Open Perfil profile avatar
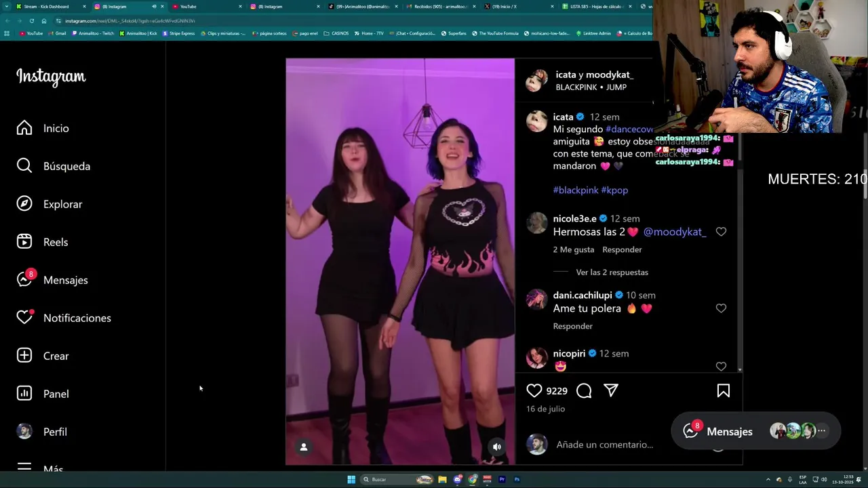Viewport: 868px width, 488px height. [24, 432]
